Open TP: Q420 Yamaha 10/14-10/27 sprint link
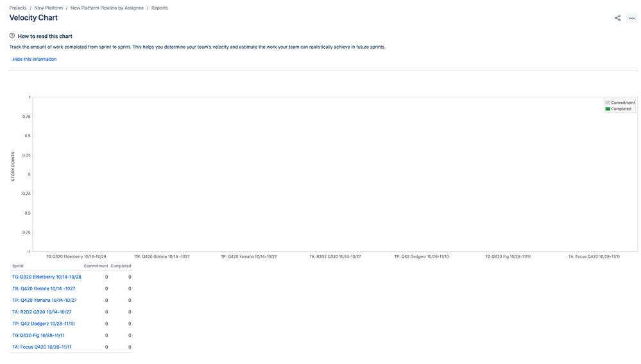Screen dimensions: 641x364 tap(44, 301)
